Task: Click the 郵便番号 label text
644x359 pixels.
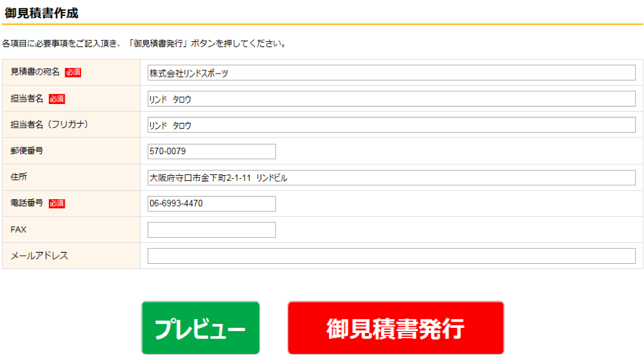Action: click(x=27, y=151)
